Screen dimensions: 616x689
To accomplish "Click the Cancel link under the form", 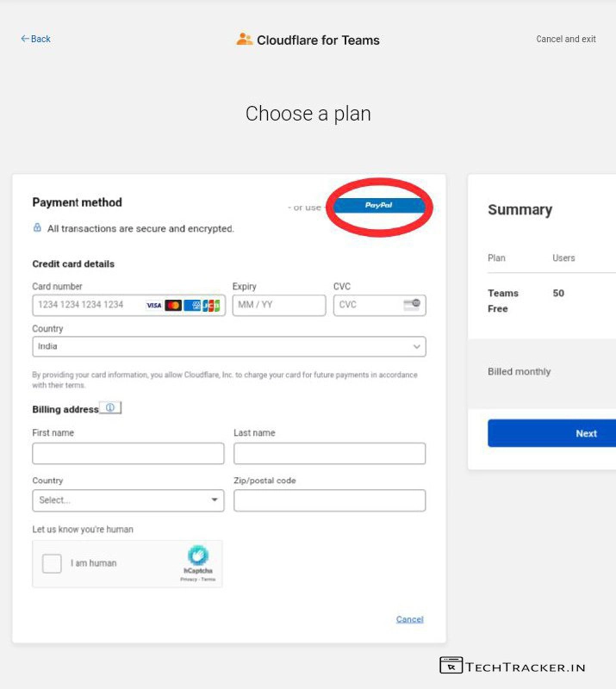I will [x=409, y=619].
